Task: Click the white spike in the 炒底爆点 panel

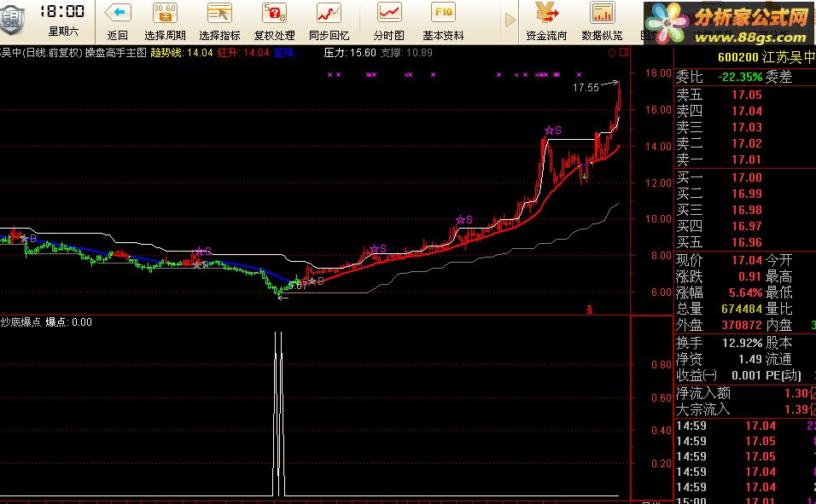Action: point(278,414)
